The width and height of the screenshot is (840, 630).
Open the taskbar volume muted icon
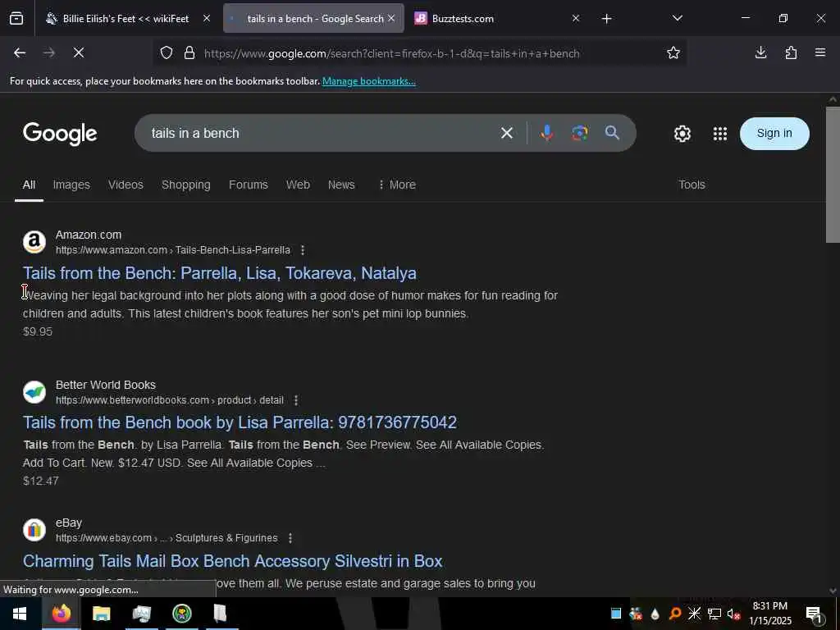pyautogui.click(x=734, y=614)
